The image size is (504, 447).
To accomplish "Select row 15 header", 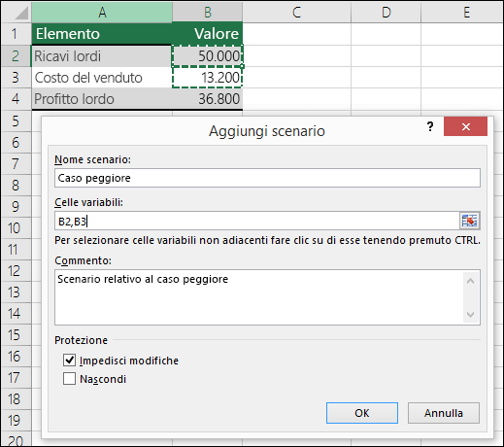I will pyautogui.click(x=17, y=335).
